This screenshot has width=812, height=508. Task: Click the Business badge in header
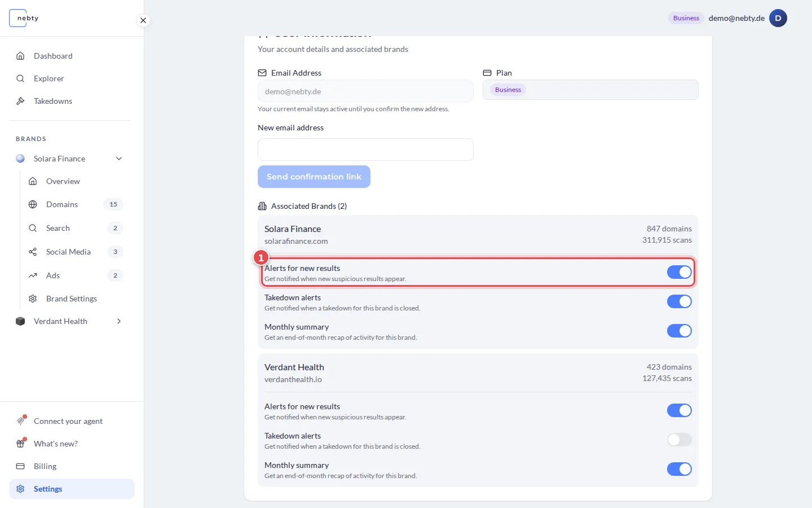pyautogui.click(x=686, y=18)
